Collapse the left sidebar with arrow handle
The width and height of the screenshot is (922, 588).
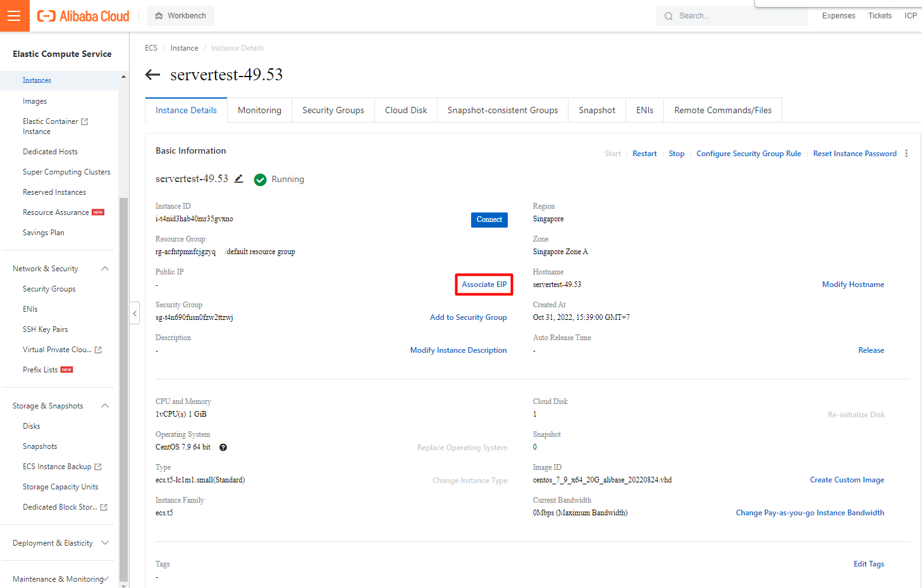tap(135, 314)
